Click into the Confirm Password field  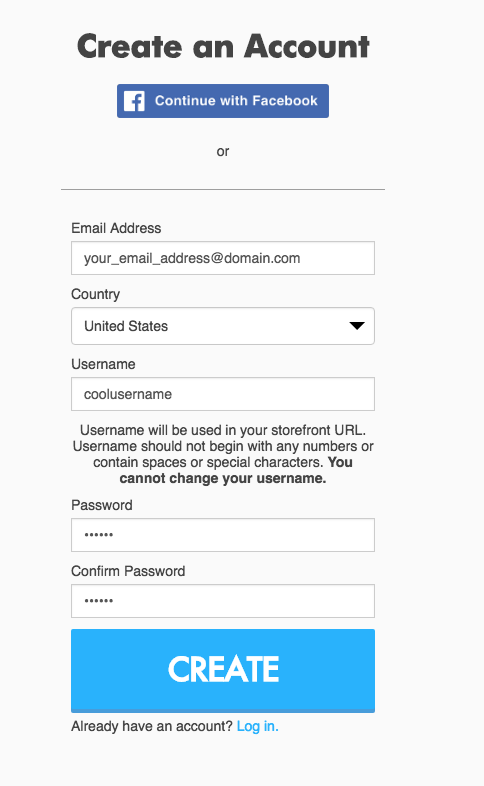(223, 601)
